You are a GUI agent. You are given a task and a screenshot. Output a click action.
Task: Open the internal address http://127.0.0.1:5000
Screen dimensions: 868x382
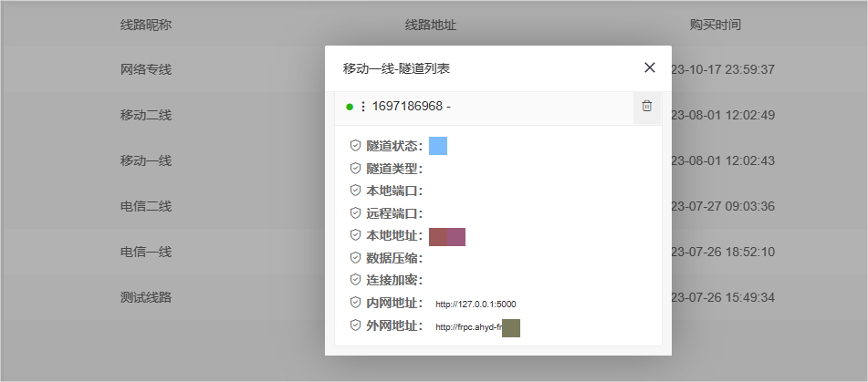pyautogui.click(x=476, y=304)
